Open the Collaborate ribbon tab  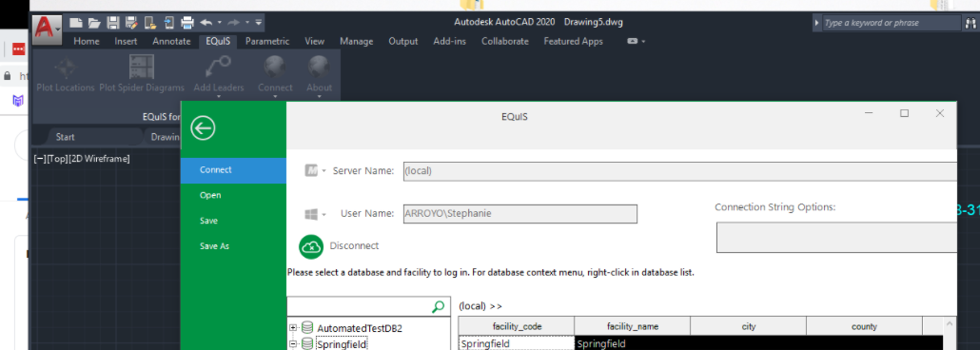click(505, 41)
